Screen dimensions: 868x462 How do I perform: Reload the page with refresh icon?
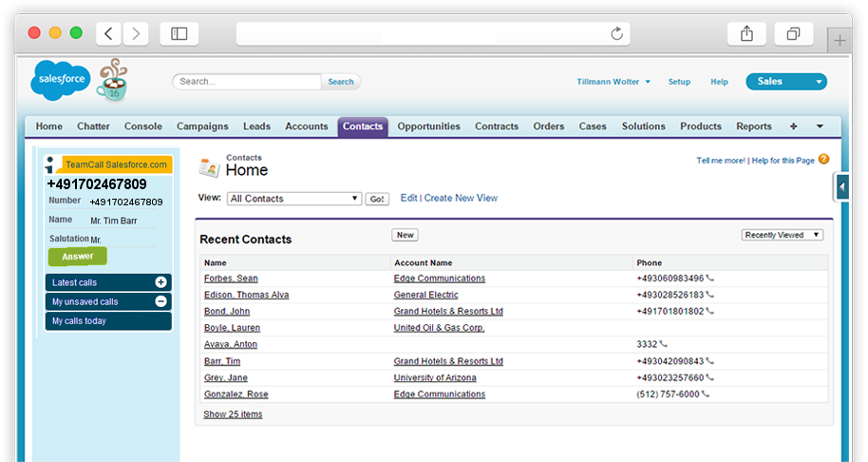616,34
